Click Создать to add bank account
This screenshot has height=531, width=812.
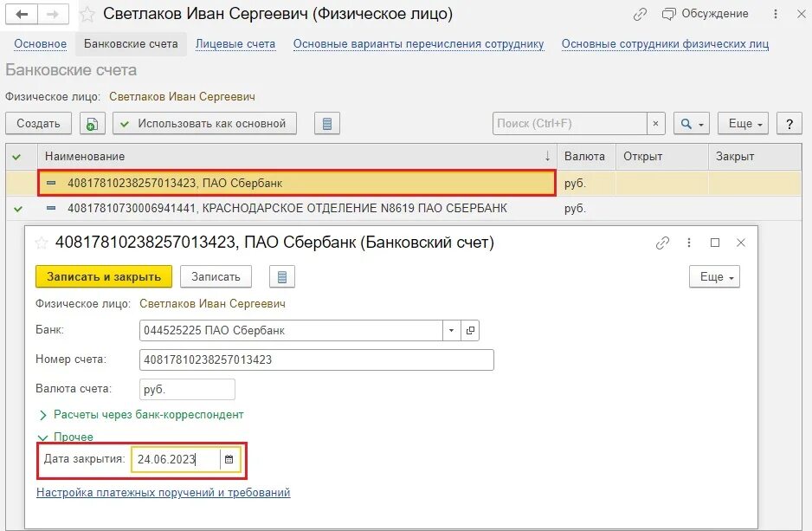coord(38,123)
